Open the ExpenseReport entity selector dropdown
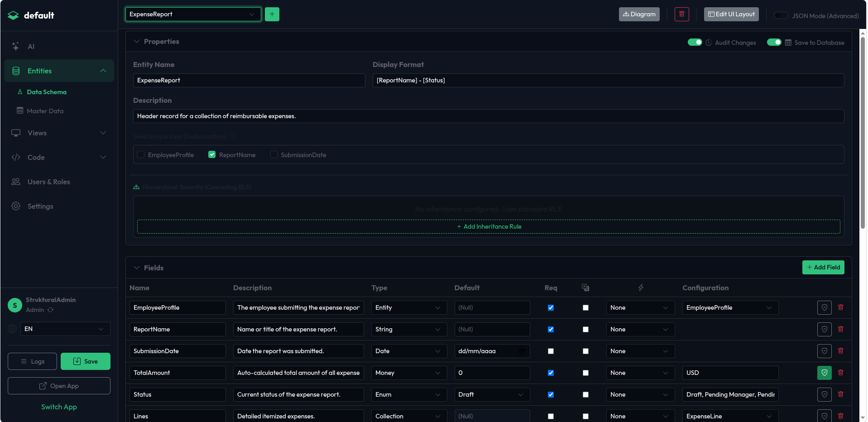This screenshot has width=868, height=422. coord(193,14)
